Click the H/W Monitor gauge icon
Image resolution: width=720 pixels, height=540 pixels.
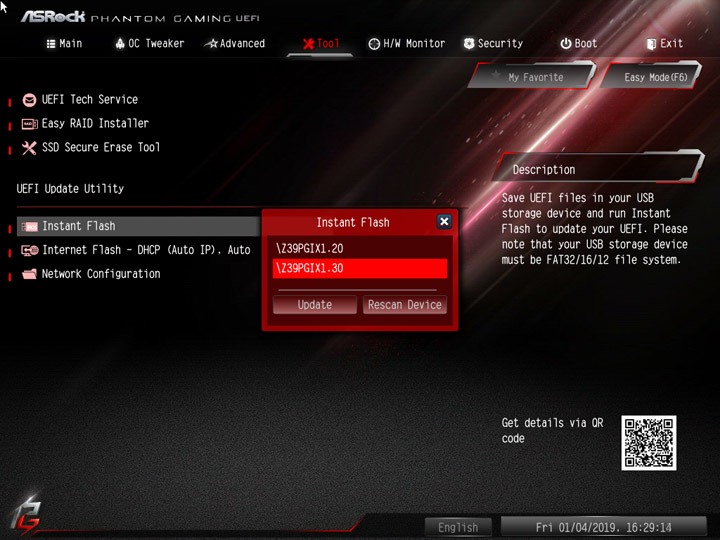pyautogui.click(x=374, y=44)
